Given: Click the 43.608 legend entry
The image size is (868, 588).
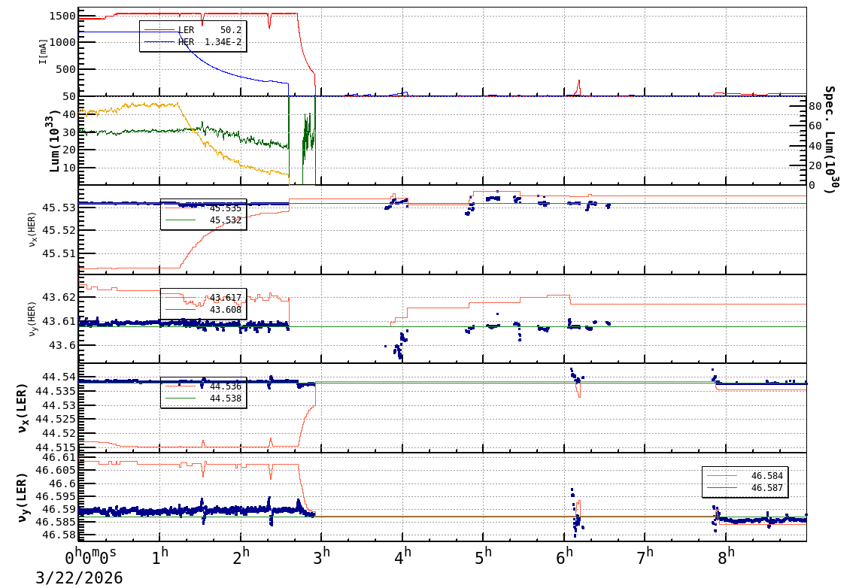Looking at the screenshot, I should [x=225, y=310].
